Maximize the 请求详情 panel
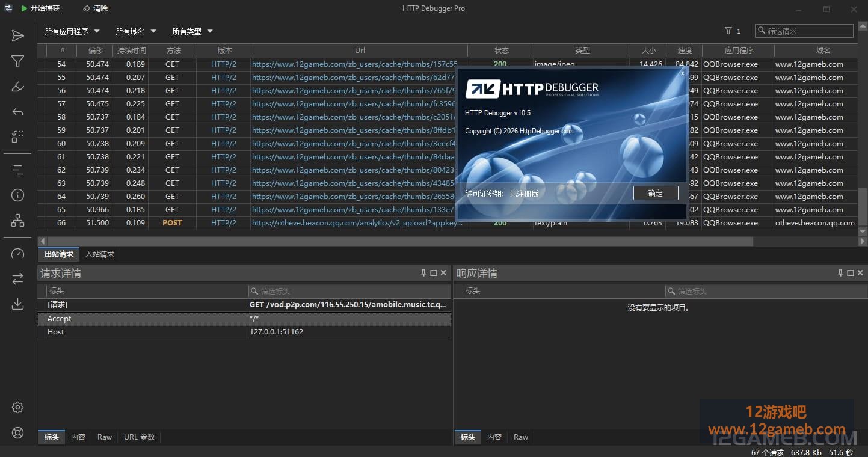The image size is (868, 457). click(433, 273)
